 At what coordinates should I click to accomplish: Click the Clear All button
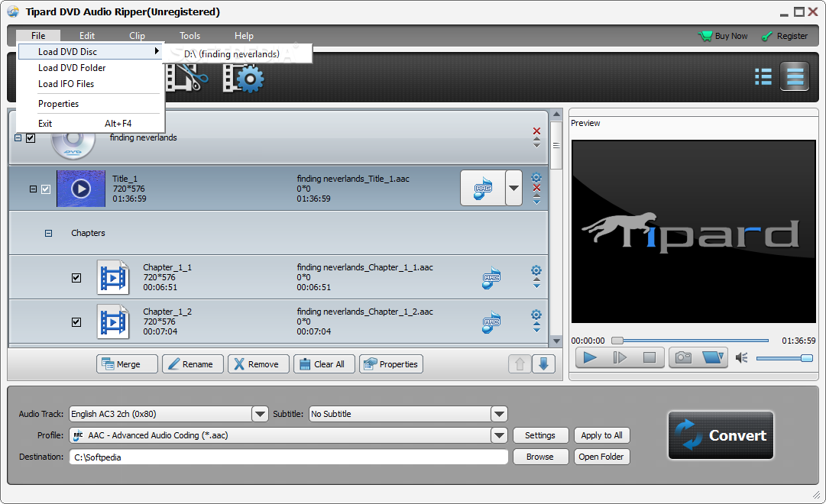click(x=325, y=364)
